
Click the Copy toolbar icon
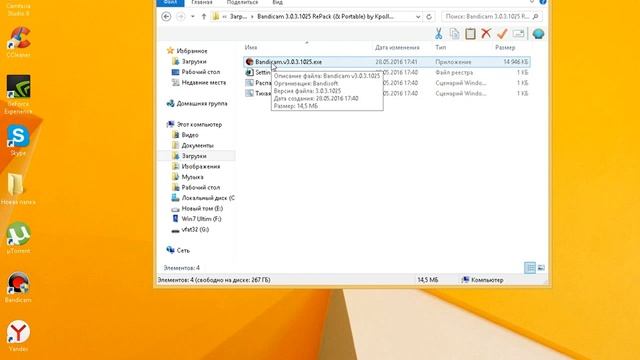(x=454, y=33)
